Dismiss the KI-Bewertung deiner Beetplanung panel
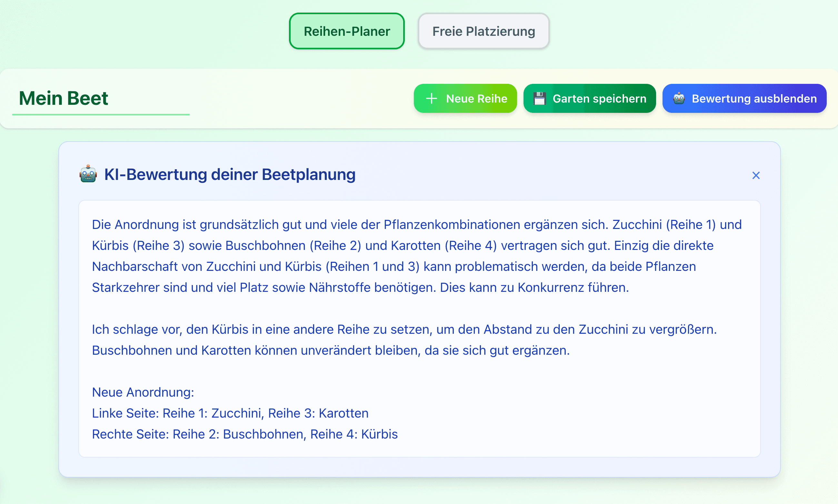838x504 pixels. tap(756, 175)
